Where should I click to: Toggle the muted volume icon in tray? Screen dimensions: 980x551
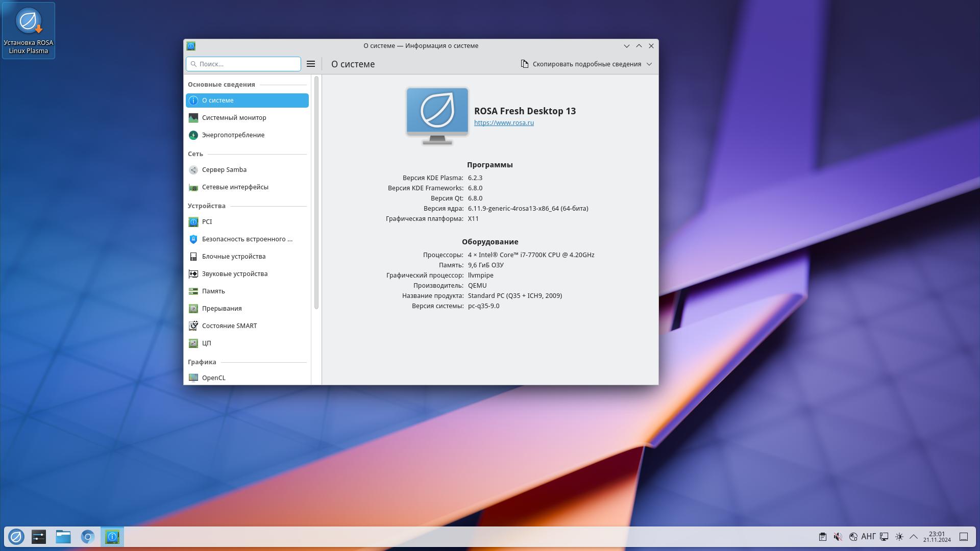click(x=838, y=537)
